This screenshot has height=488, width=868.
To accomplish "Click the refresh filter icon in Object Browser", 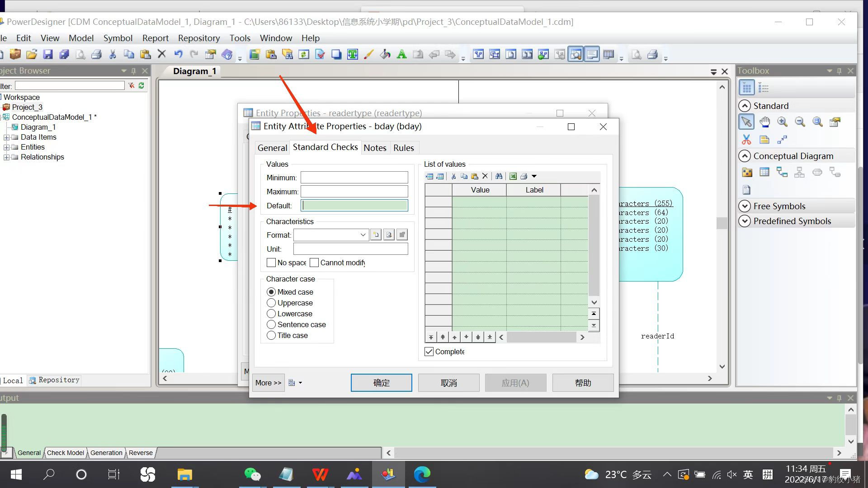I will (142, 85).
